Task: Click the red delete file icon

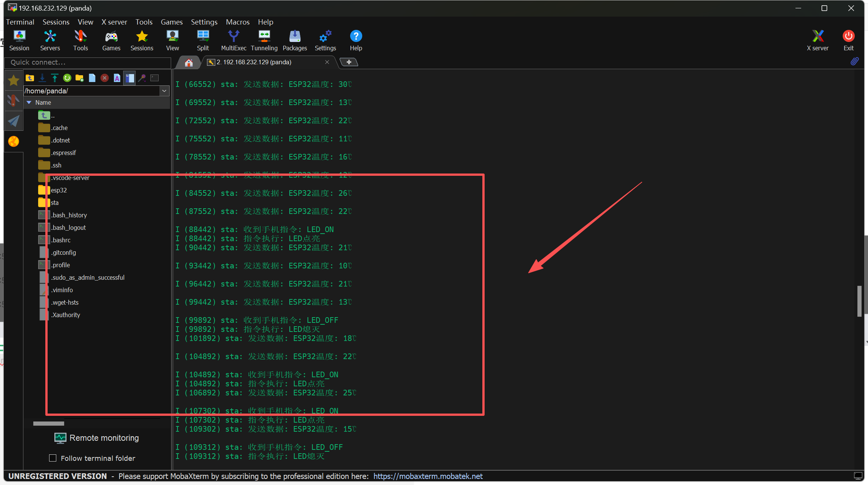Action: (x=105, y=78)
